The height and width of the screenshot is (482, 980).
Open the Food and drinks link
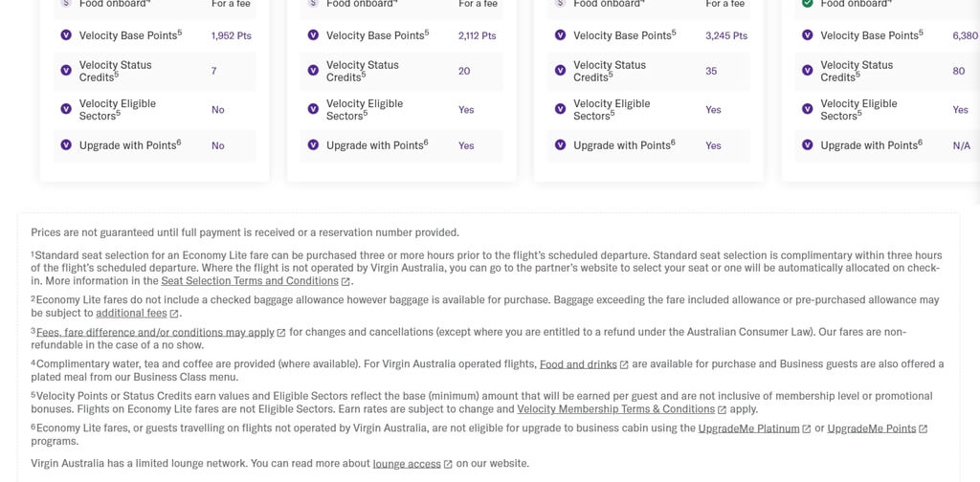578,364
